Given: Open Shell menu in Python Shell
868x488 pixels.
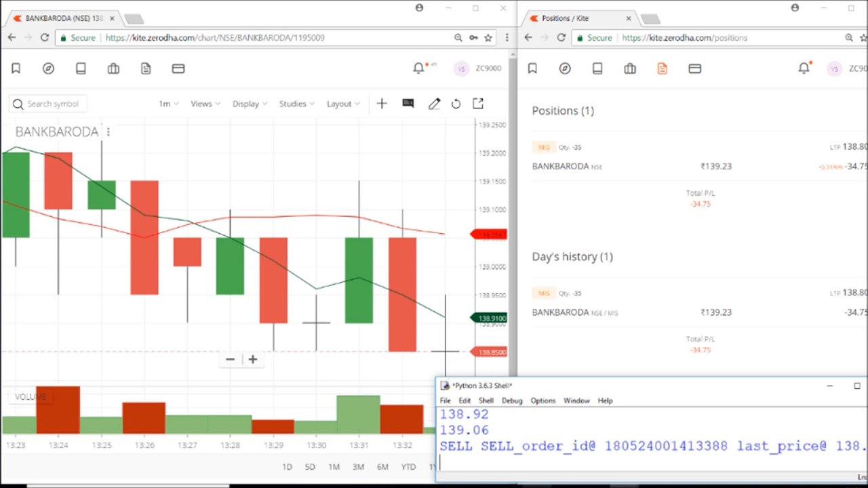Looking at the screenshot, I should [x=486, y=401].
